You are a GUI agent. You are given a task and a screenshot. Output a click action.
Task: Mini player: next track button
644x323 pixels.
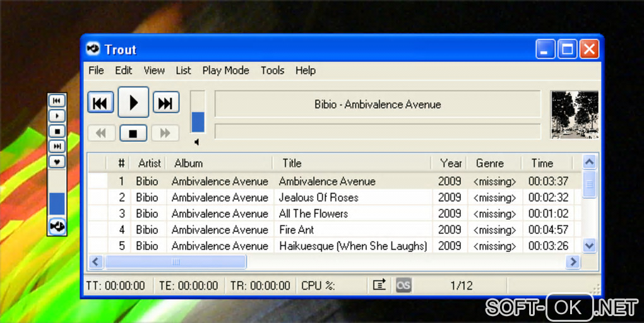tap(57, 146)
